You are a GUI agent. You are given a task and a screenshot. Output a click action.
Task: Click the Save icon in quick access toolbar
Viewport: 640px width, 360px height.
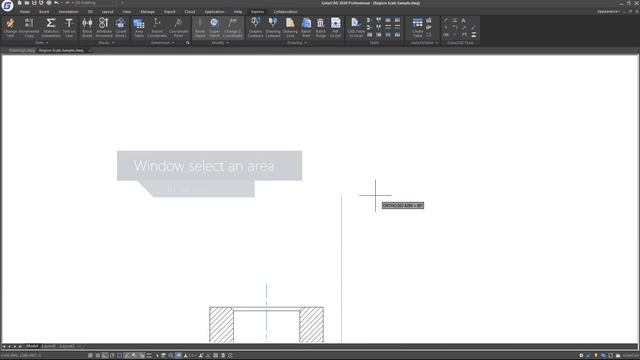point(34,3)
